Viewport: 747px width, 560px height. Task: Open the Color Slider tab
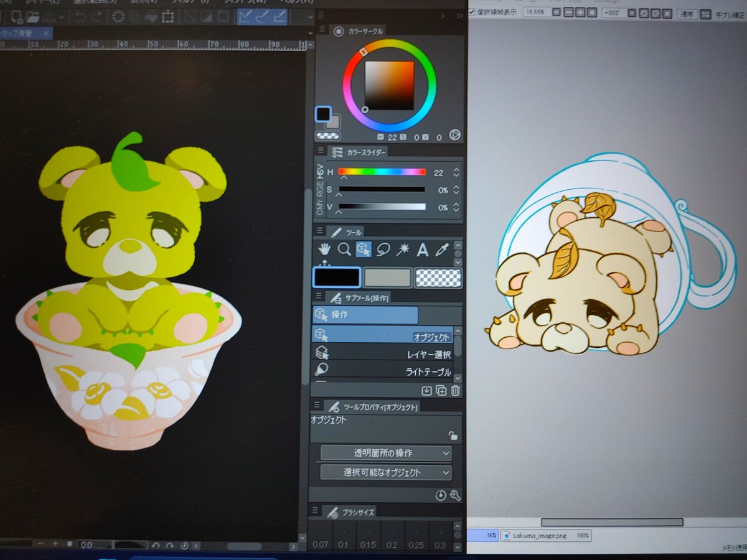359,151
